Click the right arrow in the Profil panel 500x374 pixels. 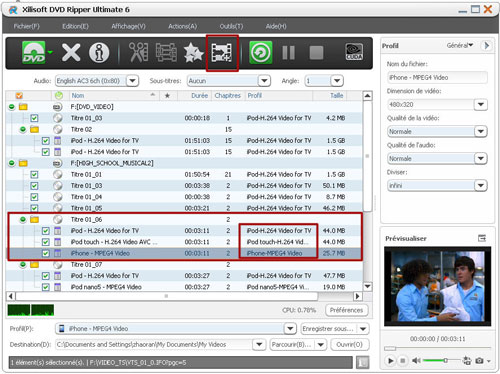coord(486,45)
